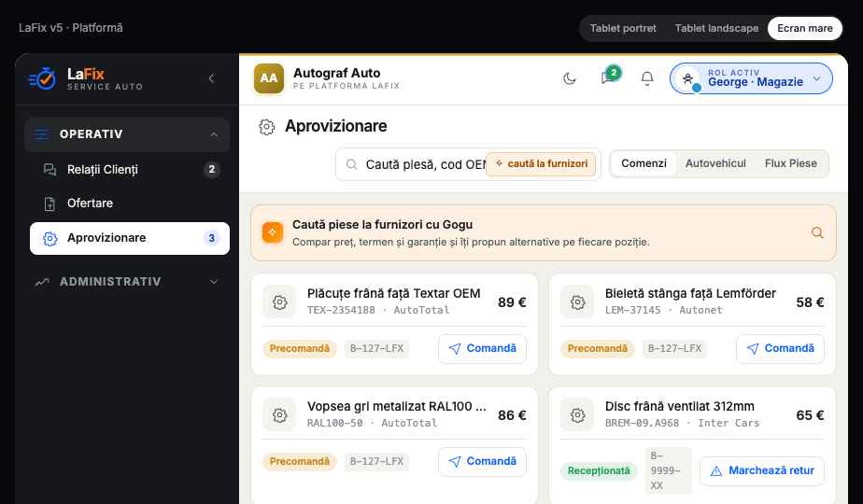The width and height of the screenshot is (863, 504).
Task: Click the gear icon beside Aprovizionare heading
Action: [266, 127]
